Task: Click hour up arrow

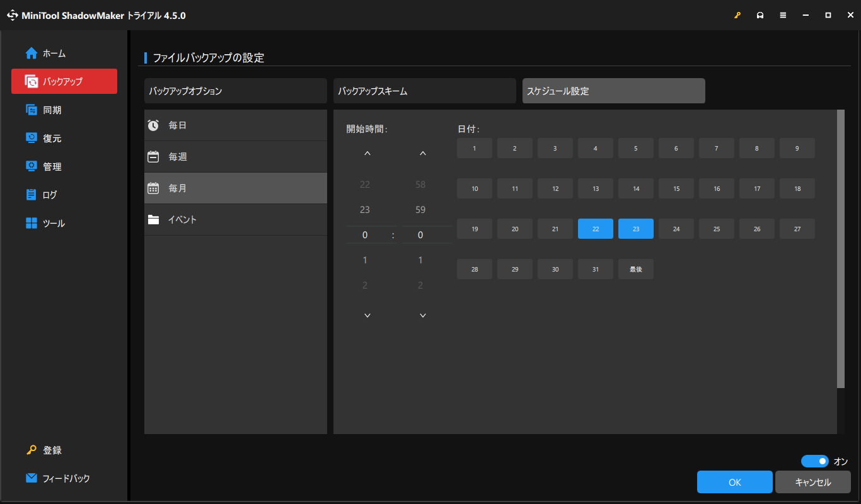Action: coord(367,154)
